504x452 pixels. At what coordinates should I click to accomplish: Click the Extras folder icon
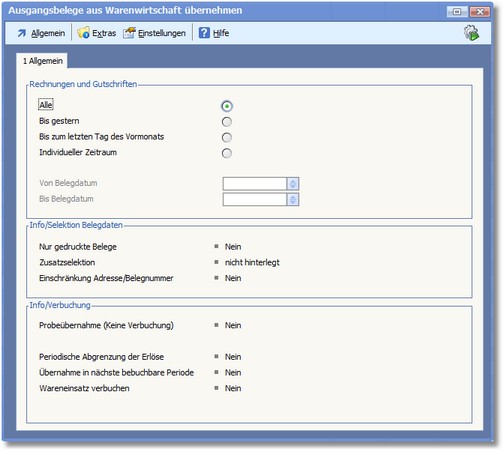point(83,33)
